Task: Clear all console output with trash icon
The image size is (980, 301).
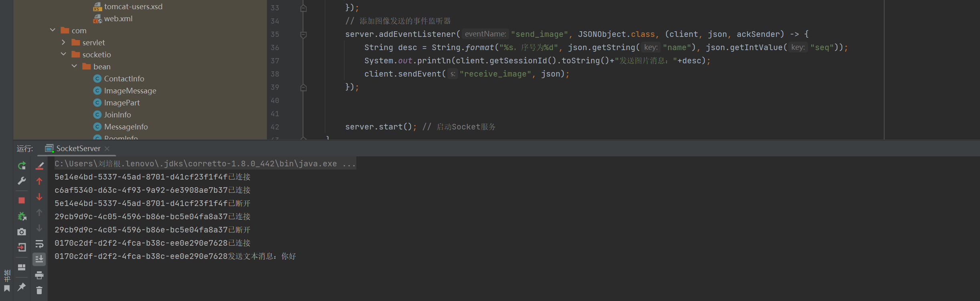Action: (x=39, y=290)
